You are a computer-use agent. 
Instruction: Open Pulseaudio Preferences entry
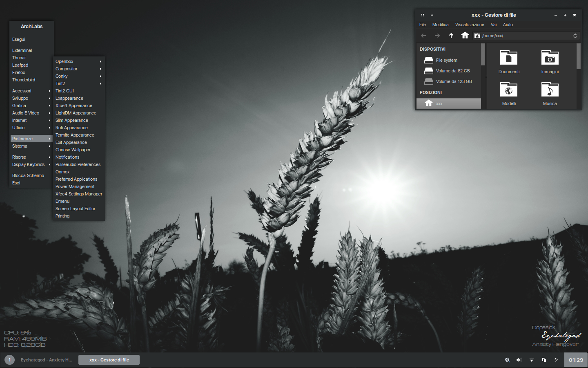coord(78,164)
